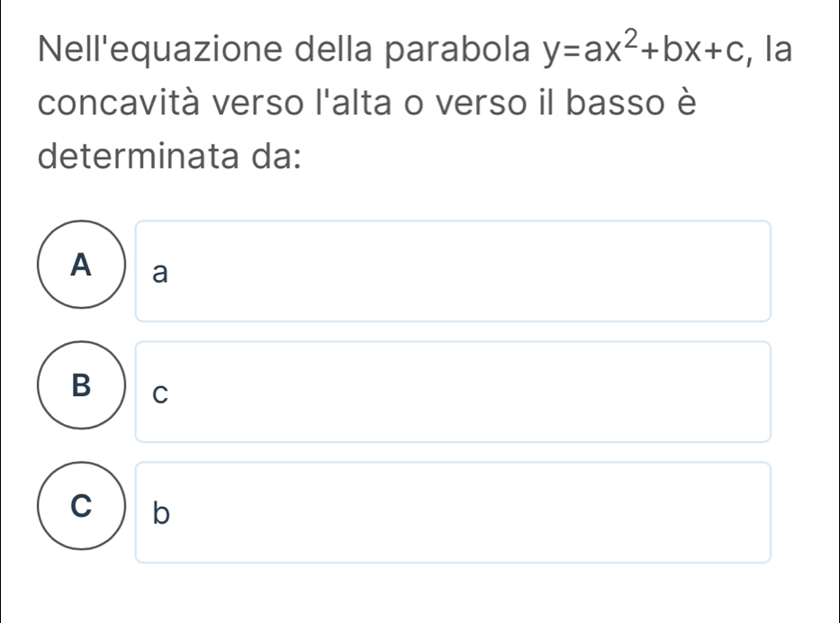840x623 pixels.
Task: Choose the answer box containing 'a'
Action: [x=453, y=271]
